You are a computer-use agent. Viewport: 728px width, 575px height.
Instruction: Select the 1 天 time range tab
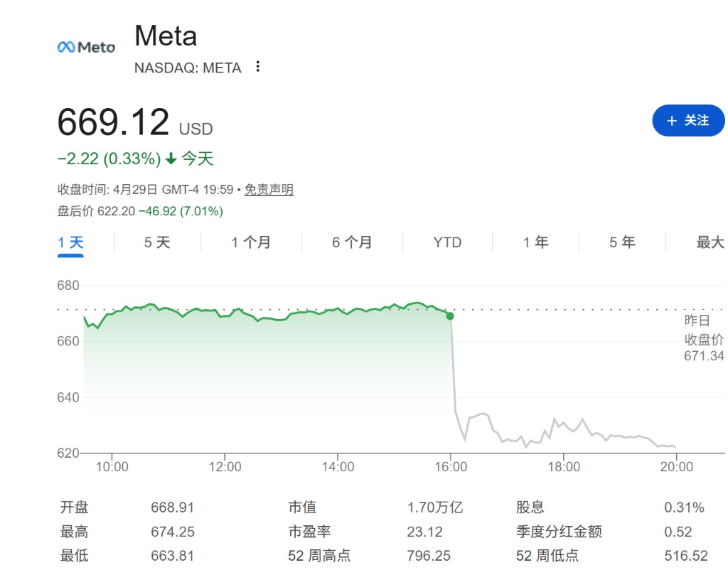tap(70, 242)
